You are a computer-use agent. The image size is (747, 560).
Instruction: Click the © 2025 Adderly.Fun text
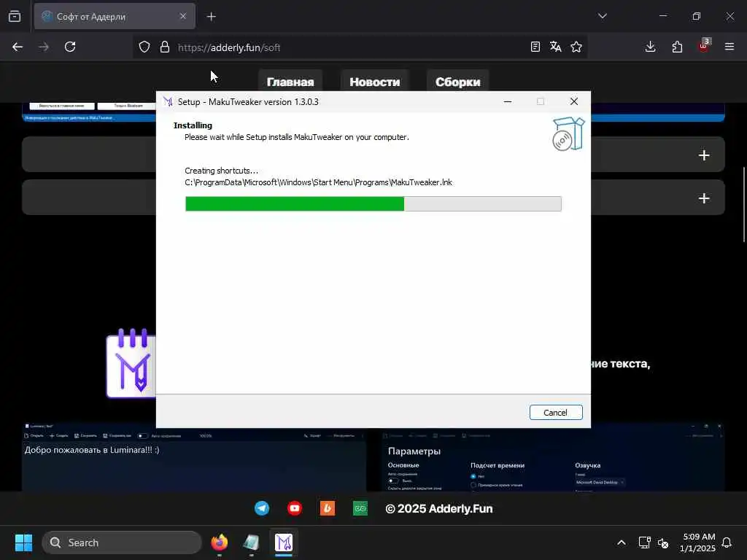click(x=438, y=508)
